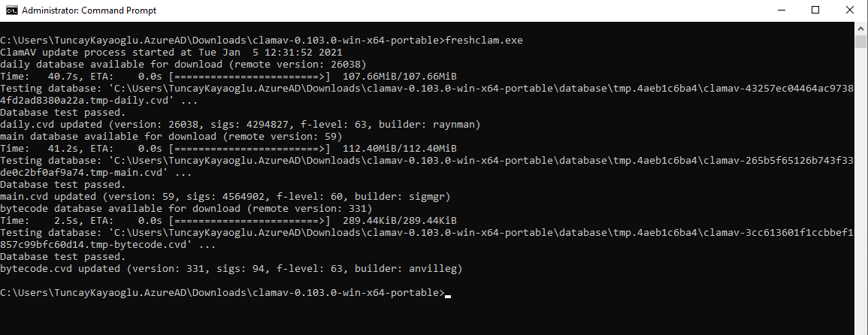Click the scrollbar up arrow
This screenshot has height=335, width=868.
tap(861, 29)
